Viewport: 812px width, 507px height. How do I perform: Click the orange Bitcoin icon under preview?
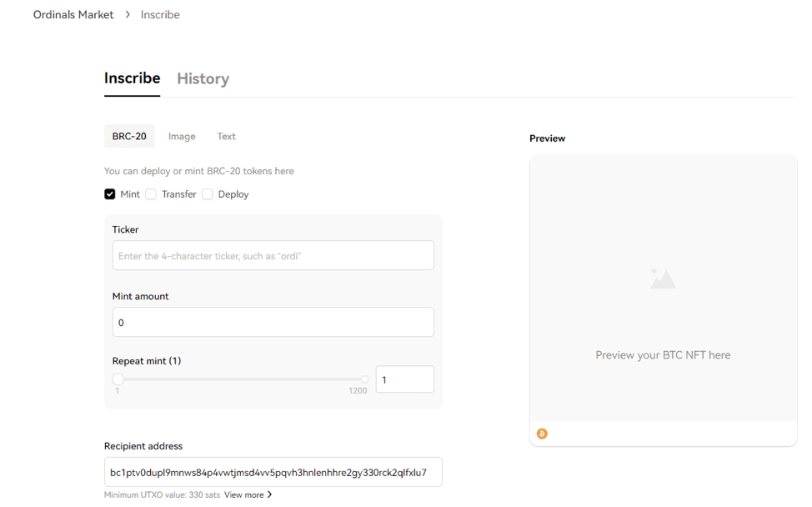click(x=542, y=434)
